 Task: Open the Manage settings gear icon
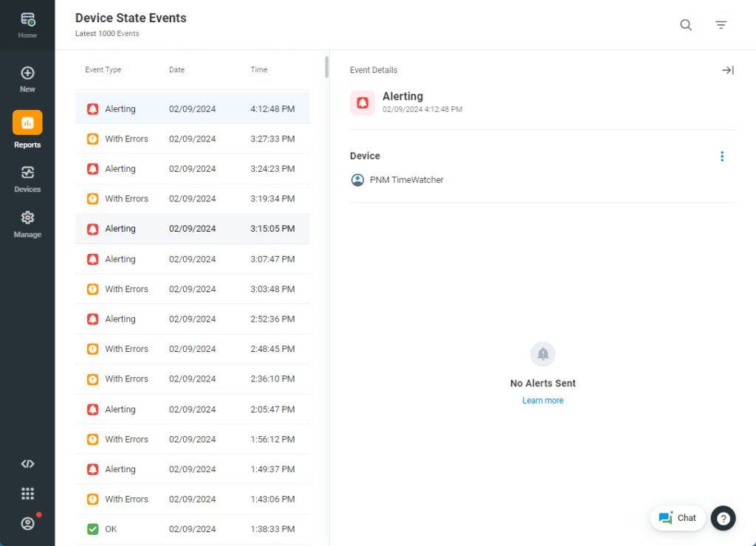[27, 218]
